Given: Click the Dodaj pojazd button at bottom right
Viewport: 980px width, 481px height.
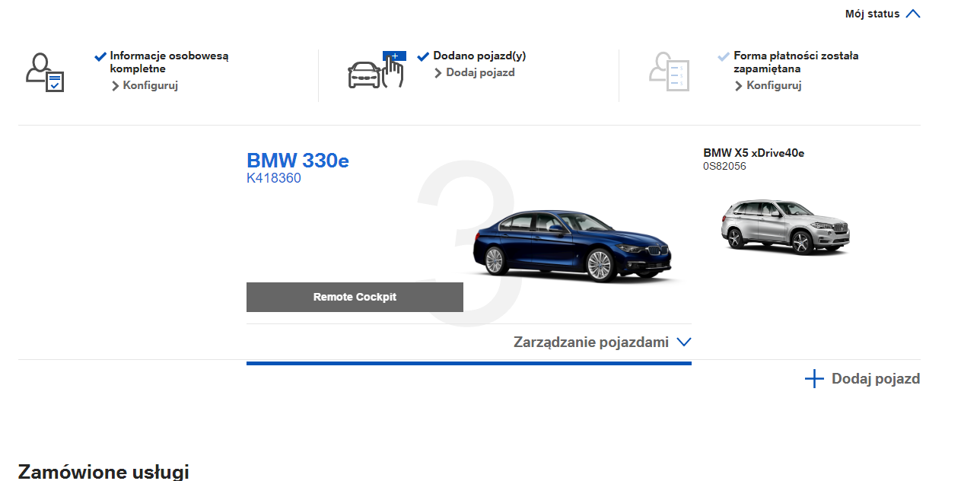Looking at the screenshot, I should [x=862, y=379].
